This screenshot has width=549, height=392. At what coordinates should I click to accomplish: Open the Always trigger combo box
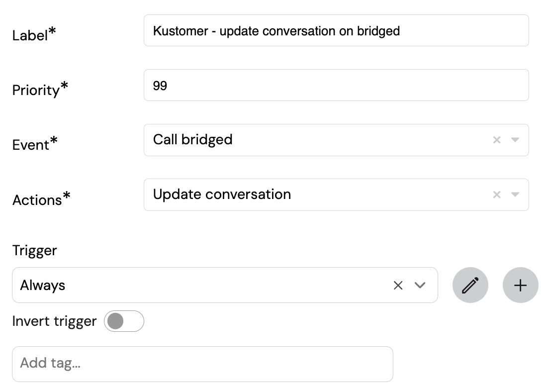pyautogui.click(x=225, y=285)
